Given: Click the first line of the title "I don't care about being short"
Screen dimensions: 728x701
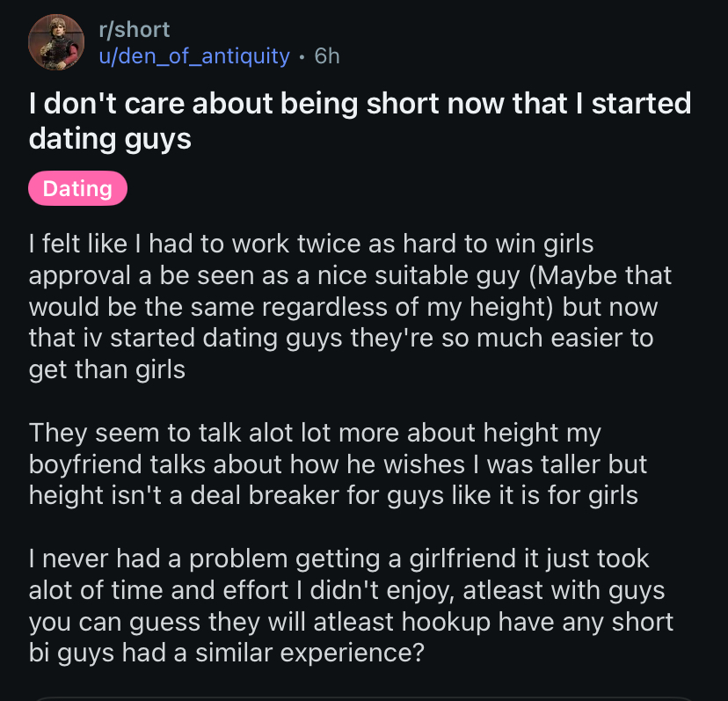Looking at the screenshot, I should [234, 103].
